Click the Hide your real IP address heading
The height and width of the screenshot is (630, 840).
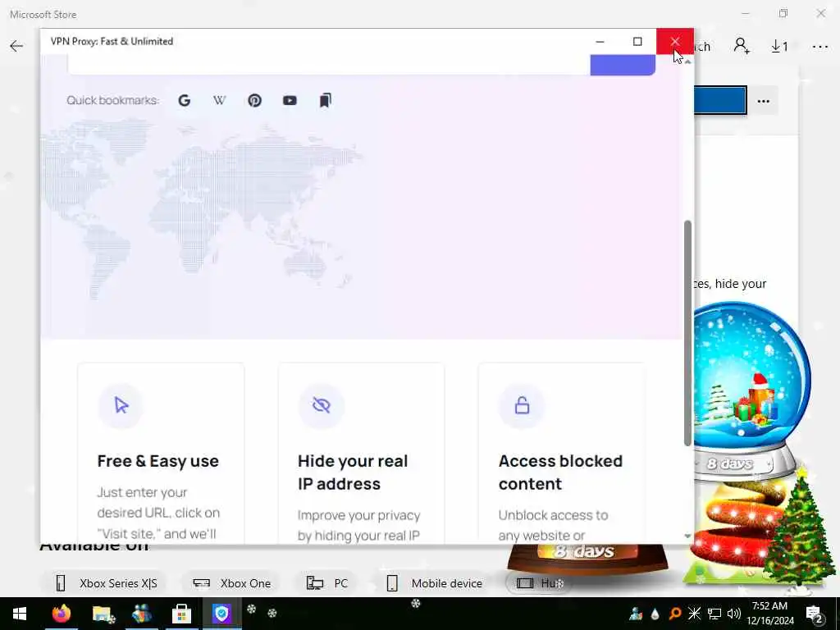pos(353,472)
